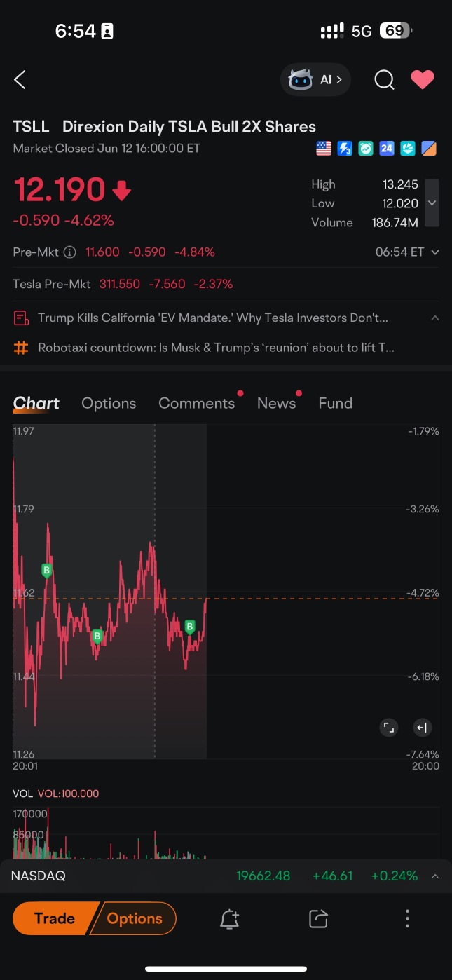Collapse the news headlines with the chevron
This screenshot has height=980, width=452.
pos(435,318)
